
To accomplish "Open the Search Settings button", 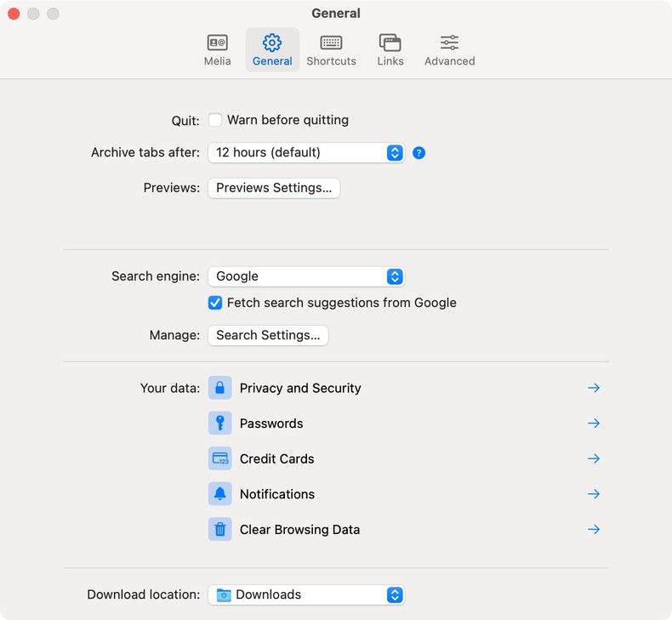I will [268, 335].
